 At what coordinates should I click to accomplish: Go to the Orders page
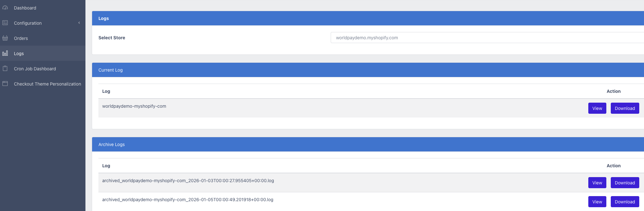(x=21, y=38)
